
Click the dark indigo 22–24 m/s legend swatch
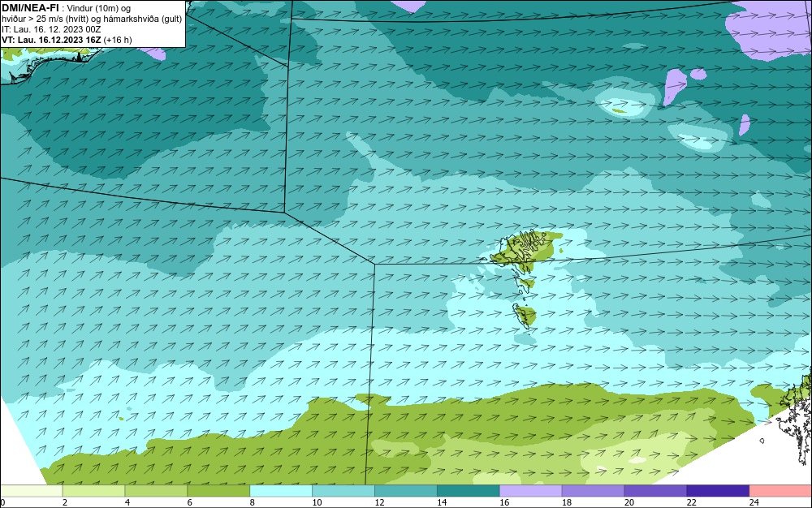(718, 491)
